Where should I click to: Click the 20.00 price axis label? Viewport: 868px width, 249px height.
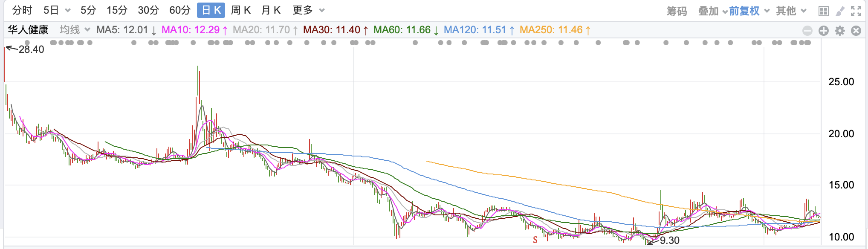click(841, 134)
